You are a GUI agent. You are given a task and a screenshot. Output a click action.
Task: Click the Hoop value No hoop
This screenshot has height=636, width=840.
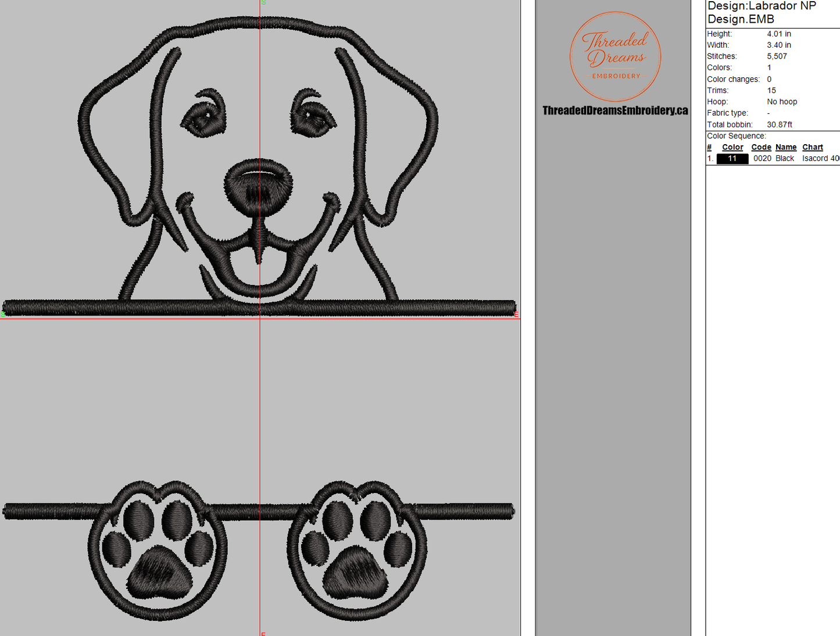click(x=782, y=102)
